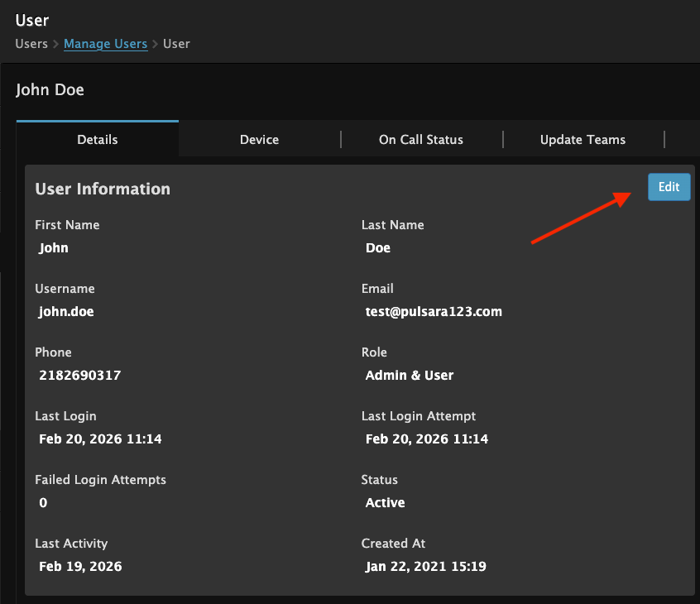Click the John Doe page heading
This screenshot has width=700, height=604.
pos(50,89)
